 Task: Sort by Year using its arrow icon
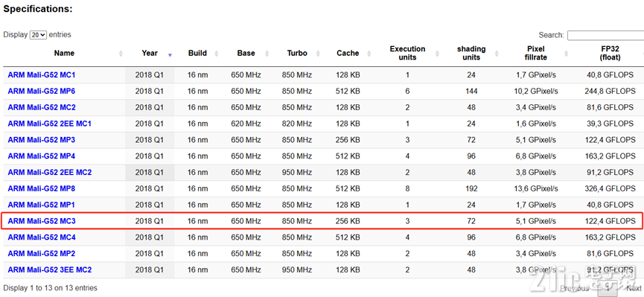170,54
